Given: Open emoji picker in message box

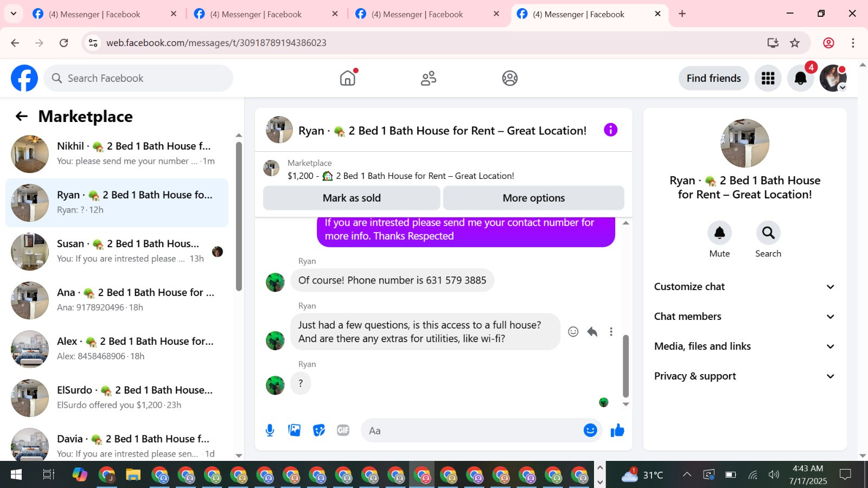Looking at the screenshot, I should (590, 430).
